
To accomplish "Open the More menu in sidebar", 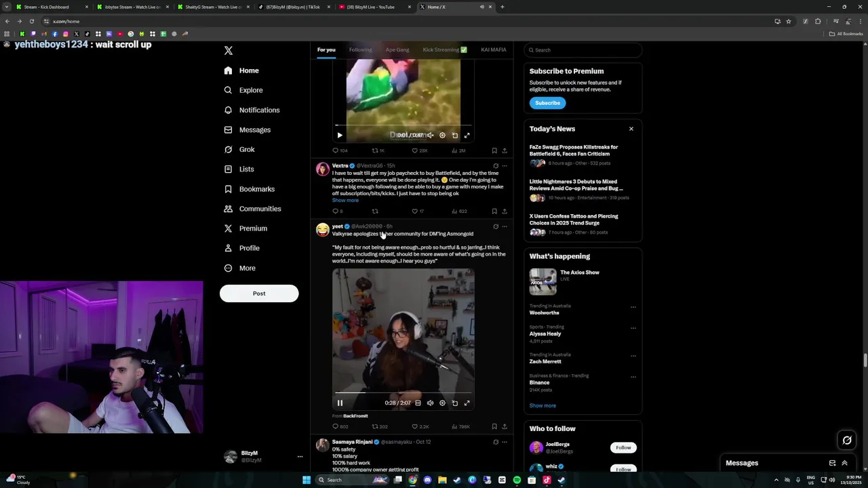I will click(x=239, y=268).
